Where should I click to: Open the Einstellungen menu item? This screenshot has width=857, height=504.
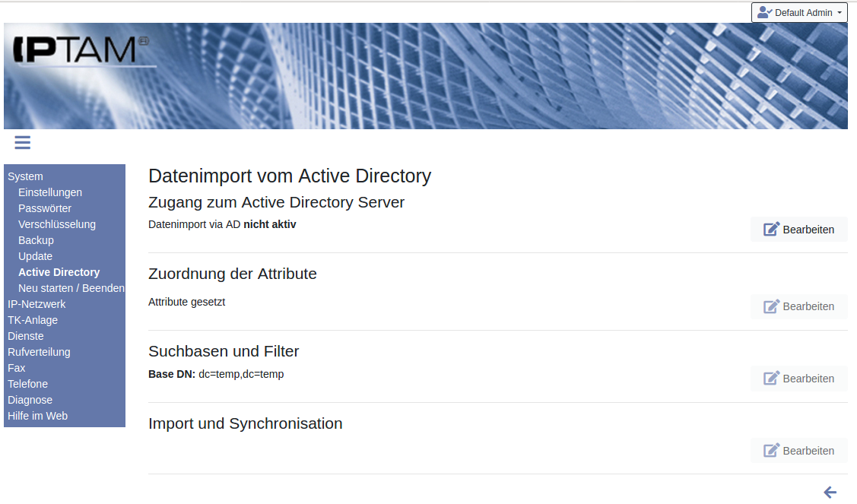50,192
